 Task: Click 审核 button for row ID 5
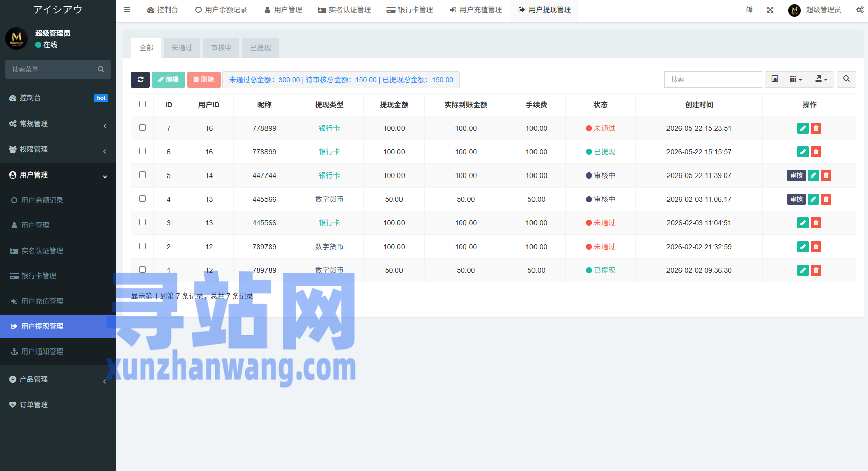point(796,175)
